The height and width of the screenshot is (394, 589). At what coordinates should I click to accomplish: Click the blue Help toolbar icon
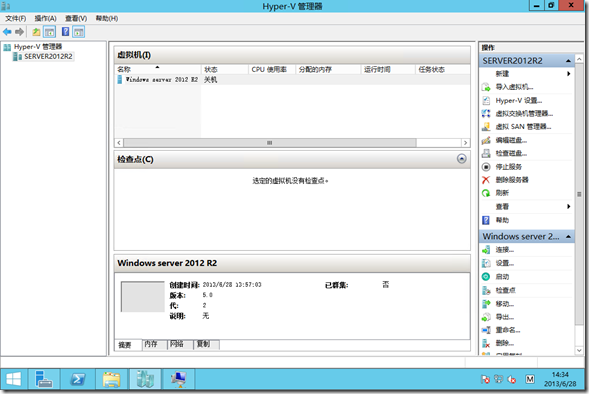(65, 32)
